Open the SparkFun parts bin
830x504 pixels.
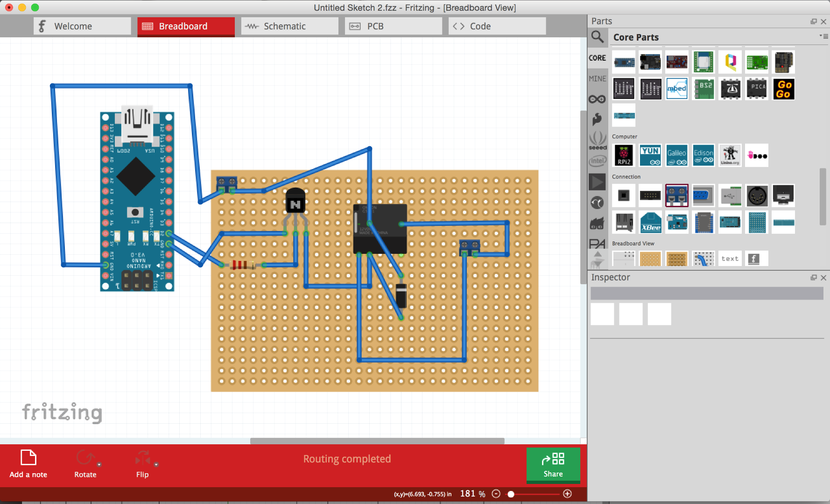point(598,119)
